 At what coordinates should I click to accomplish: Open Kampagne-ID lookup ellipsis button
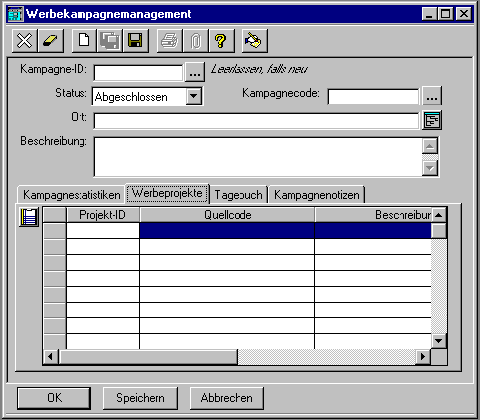coord(195,72)
